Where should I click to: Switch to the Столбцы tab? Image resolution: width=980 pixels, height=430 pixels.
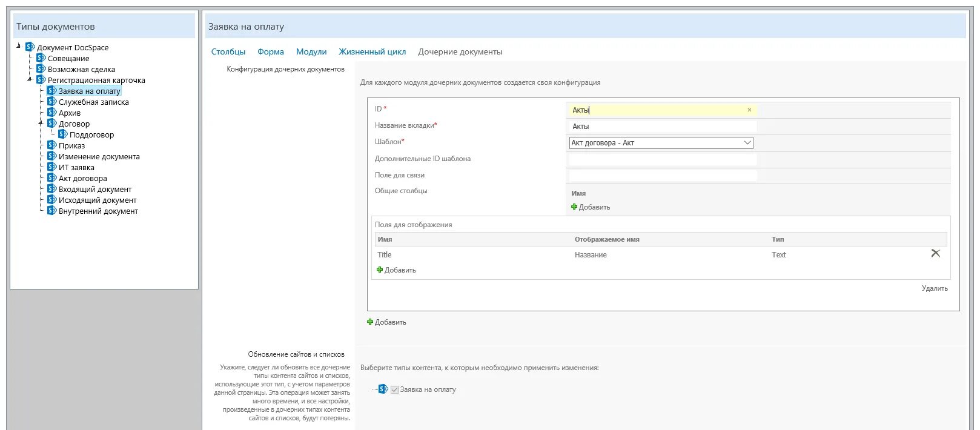[228, 52]
